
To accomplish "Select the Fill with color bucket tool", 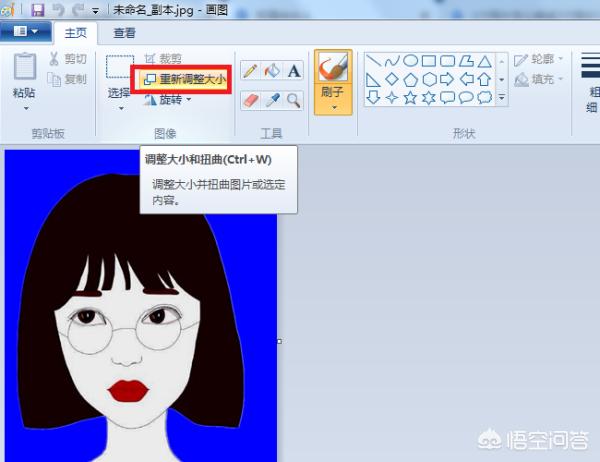I will click(x=272, y=71).
